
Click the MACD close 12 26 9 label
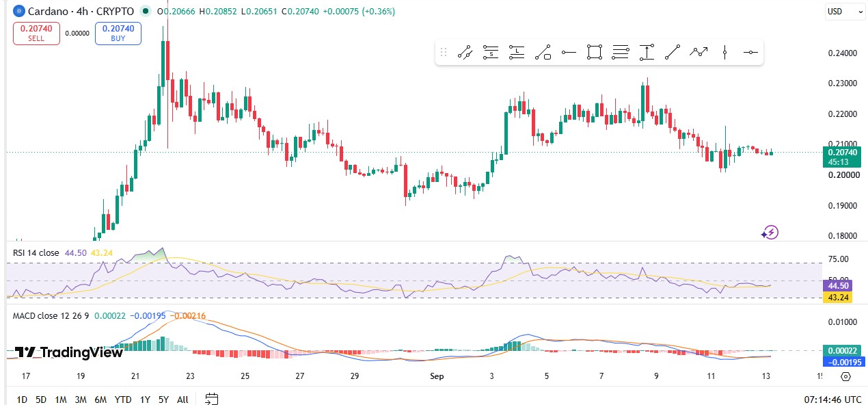51,316
